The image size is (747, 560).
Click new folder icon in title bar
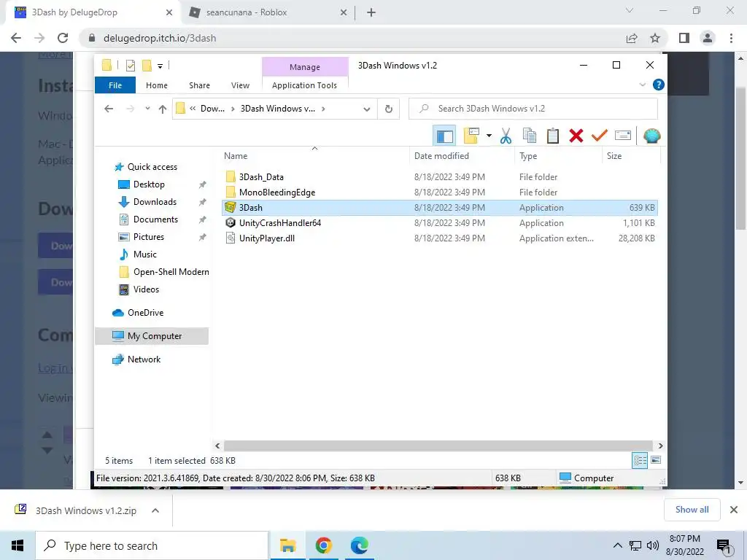[147, 66]
